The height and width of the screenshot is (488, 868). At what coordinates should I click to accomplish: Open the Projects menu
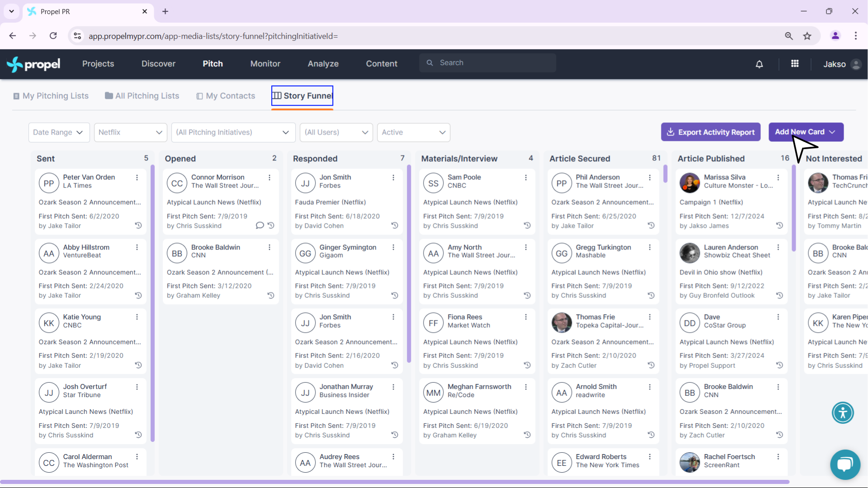(98, 64)
